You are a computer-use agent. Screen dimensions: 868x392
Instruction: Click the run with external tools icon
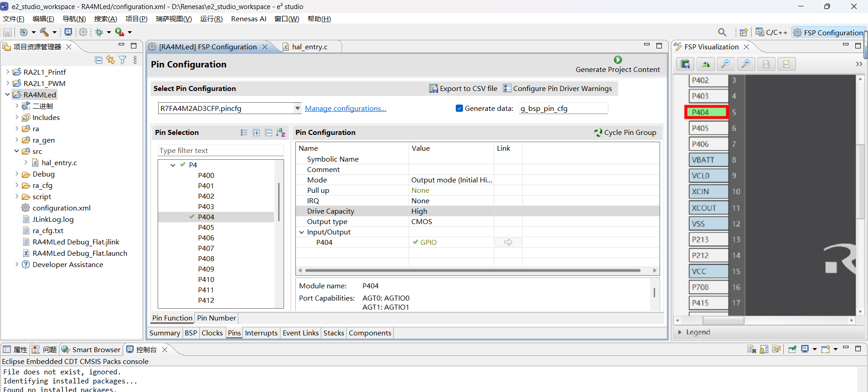coord(119,32)
